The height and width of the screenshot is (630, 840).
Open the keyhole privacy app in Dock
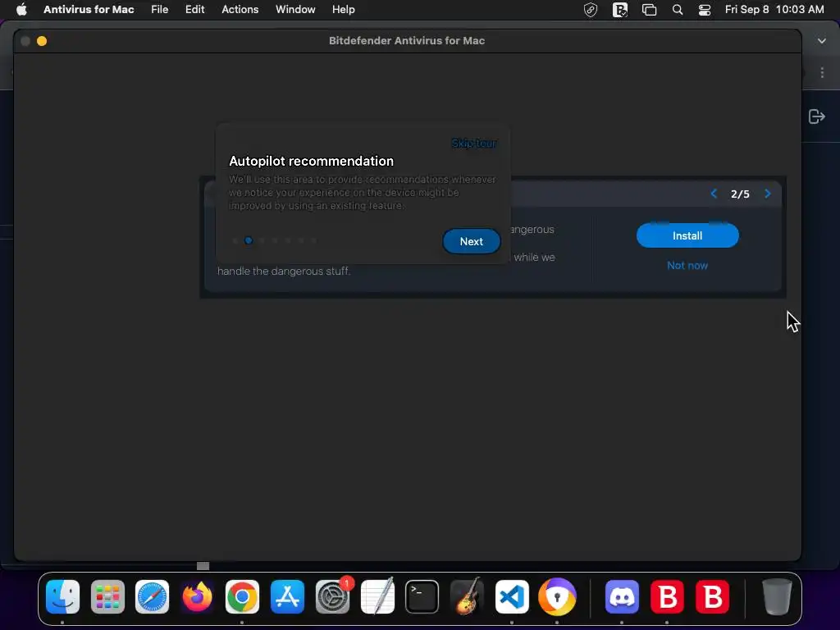coord(557,597)
